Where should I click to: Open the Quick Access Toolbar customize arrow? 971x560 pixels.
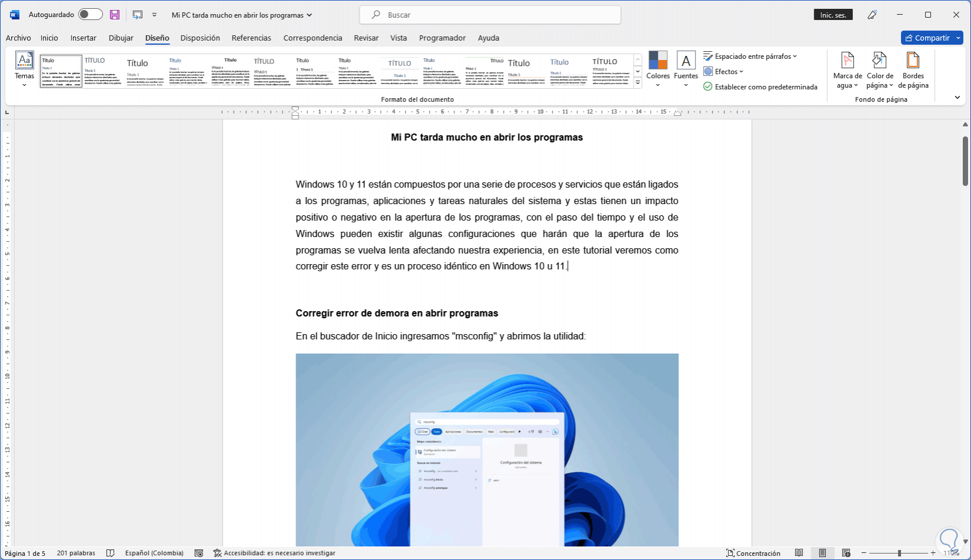coord(154,15)
